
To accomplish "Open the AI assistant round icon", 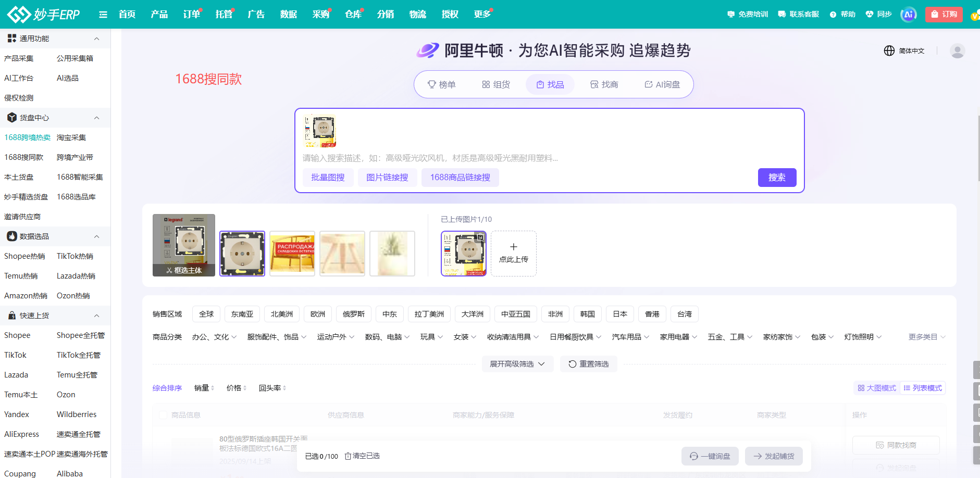I will (x=909, y=14).
